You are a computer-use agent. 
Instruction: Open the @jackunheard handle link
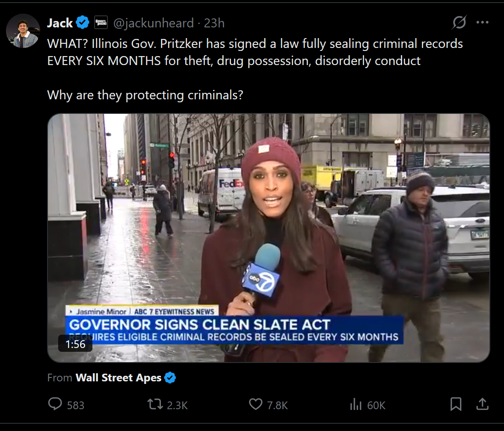click(x=154, y=23)
